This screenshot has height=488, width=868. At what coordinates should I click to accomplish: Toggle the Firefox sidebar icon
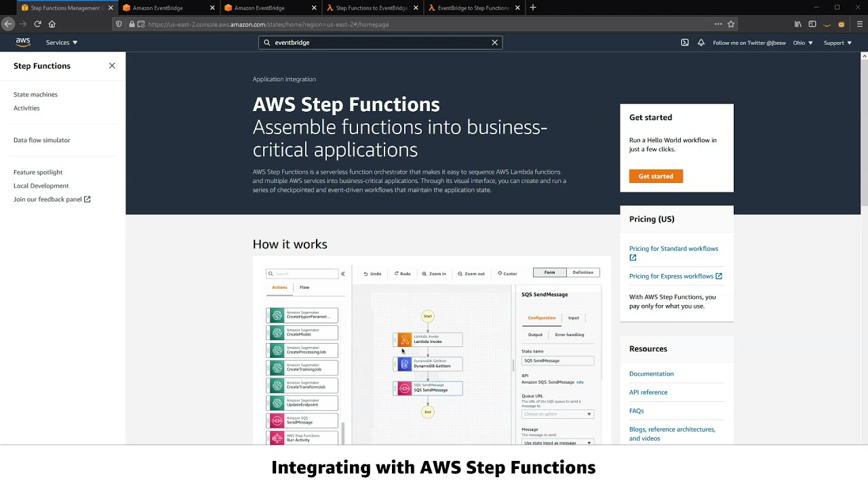(x=812, y=24)
